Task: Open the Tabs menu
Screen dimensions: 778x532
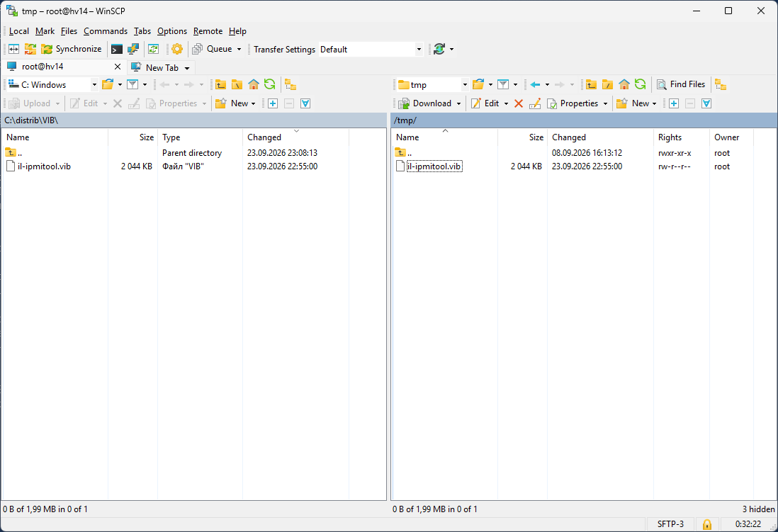Action: pos(142,30)
